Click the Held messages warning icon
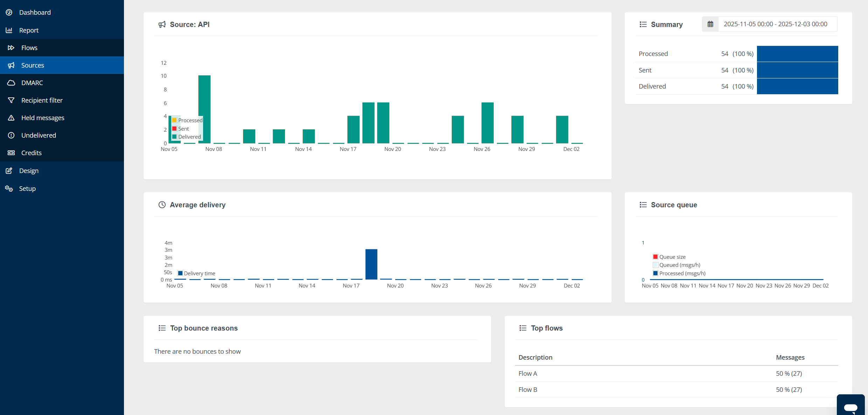This screenshot has height=415, width=868. 11,118
